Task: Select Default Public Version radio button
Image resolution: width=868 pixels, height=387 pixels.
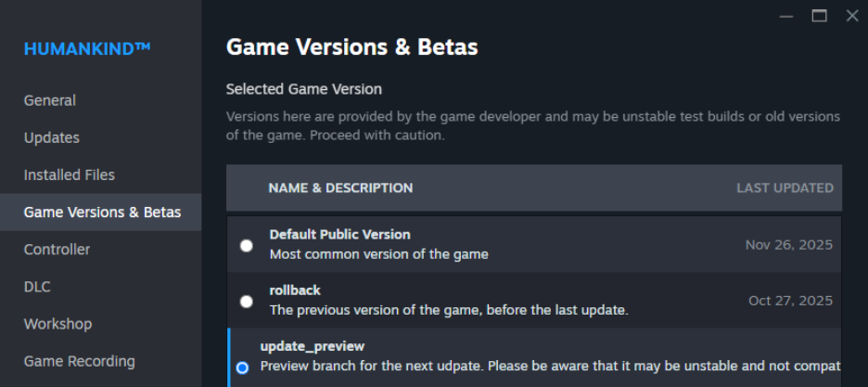Action: click(x=246, y=245)
